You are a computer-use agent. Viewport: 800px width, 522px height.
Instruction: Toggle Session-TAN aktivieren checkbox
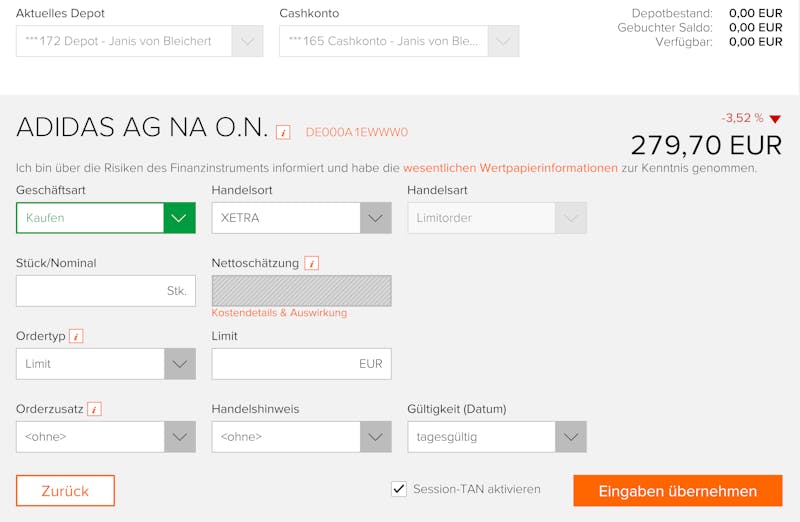tap(399, 489)
